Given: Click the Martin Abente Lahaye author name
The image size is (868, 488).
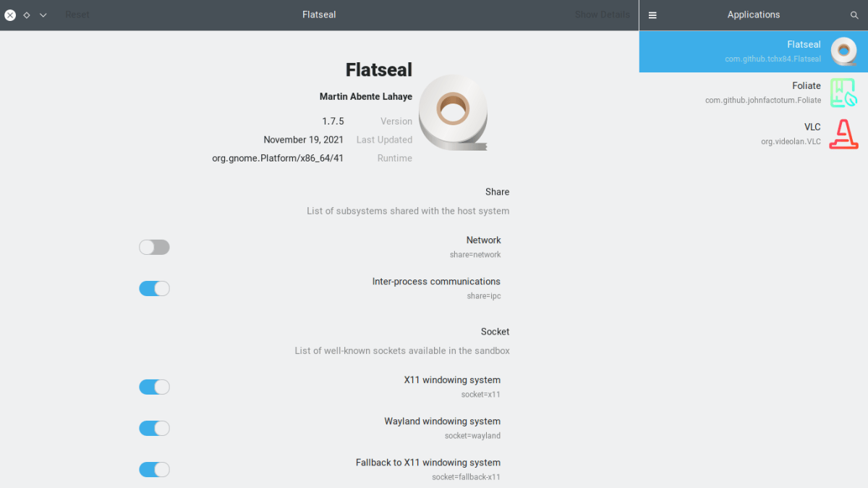Looking at the screenshot, I should point(365,96).
